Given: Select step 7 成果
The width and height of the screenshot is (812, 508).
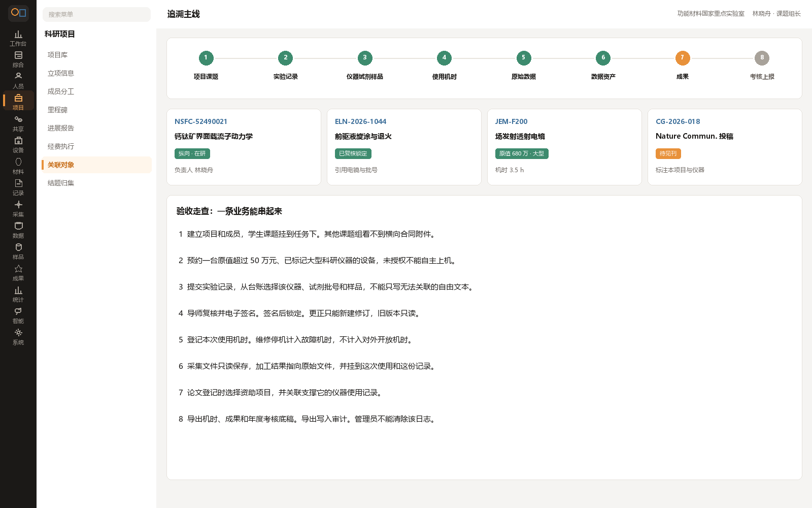Looking at the screenshot, I should (682, 66).
